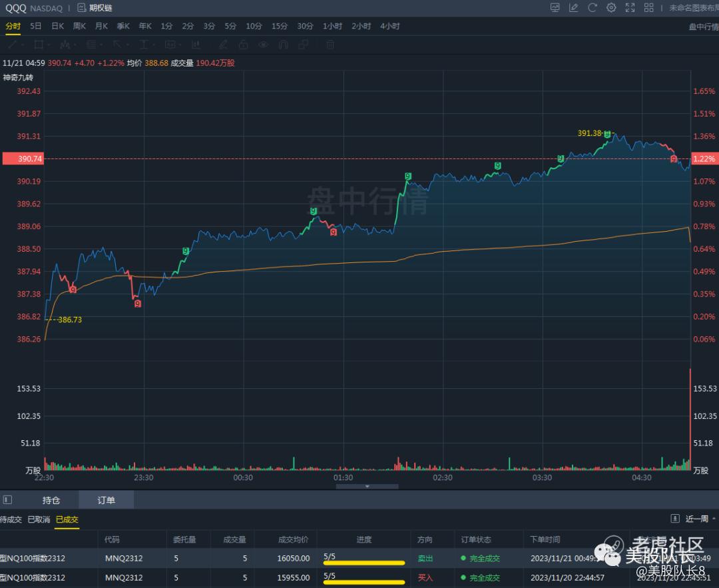Switch to the 日K daily candlestick view
The width and height of the screenshot is (719, 588).
pyautogui.click(x=58, y=26)
